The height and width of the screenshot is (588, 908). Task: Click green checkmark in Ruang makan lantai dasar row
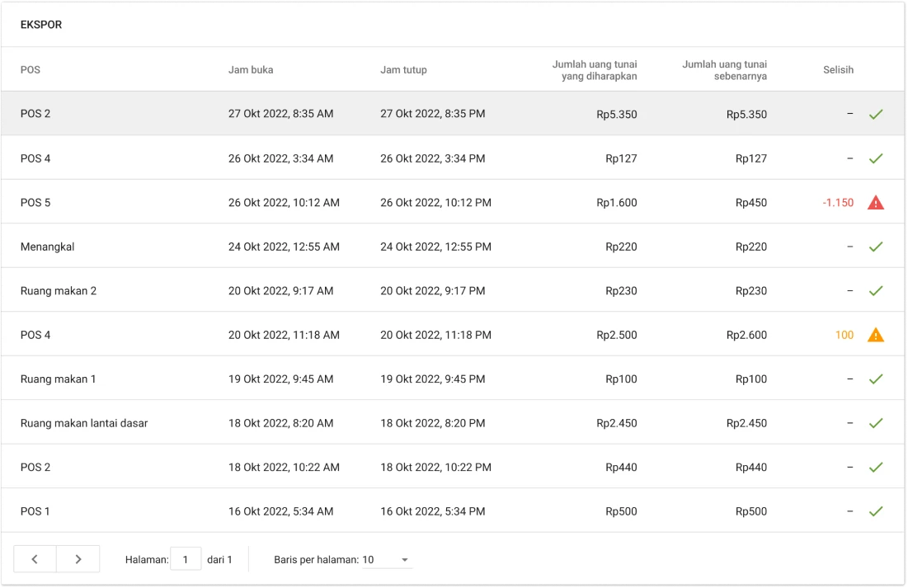875,423
